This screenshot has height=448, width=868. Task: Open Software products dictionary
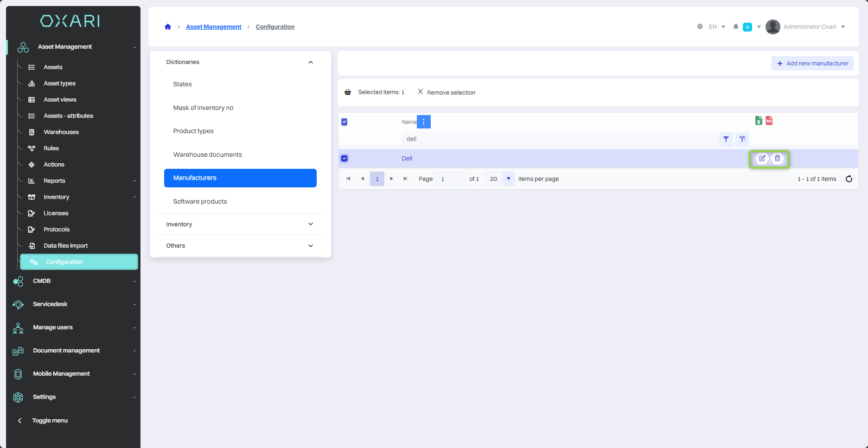[200, 201]
